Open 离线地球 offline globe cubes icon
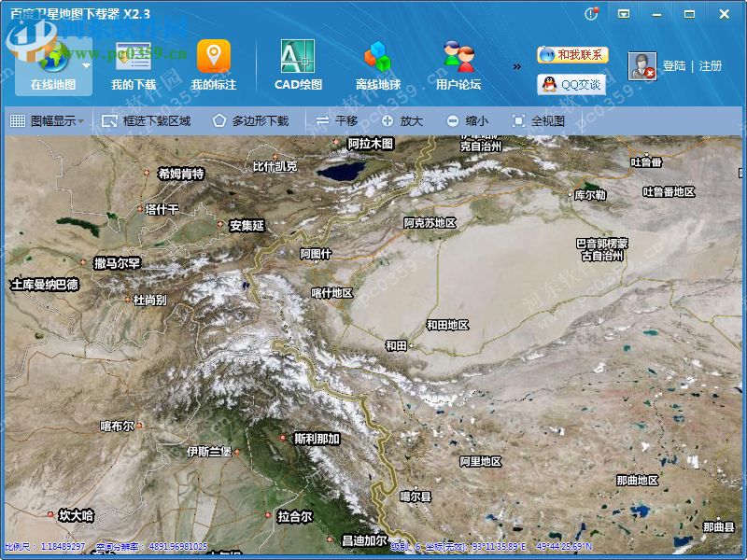747x560 pixels. pyautogui.click(x=378, y=56)
